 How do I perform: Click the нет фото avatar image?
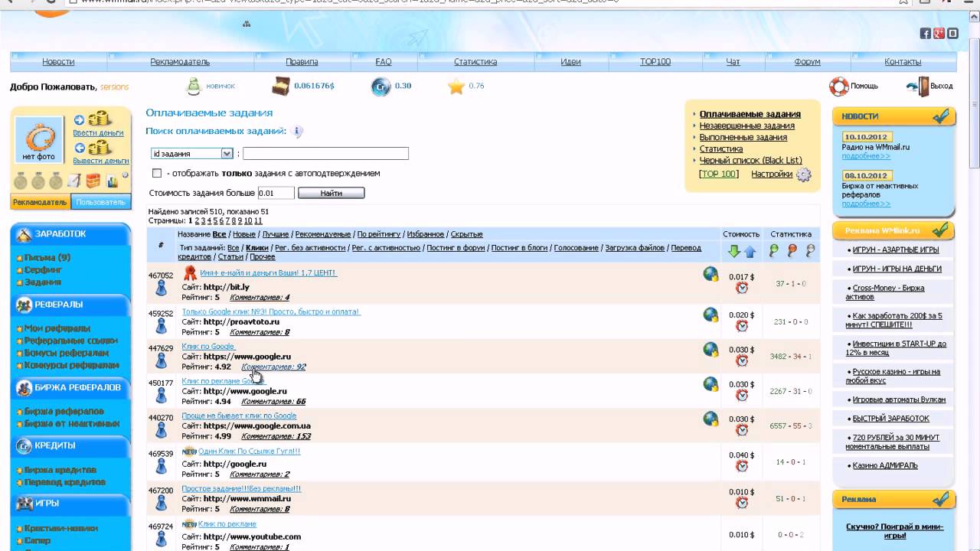tap(39, 140)
